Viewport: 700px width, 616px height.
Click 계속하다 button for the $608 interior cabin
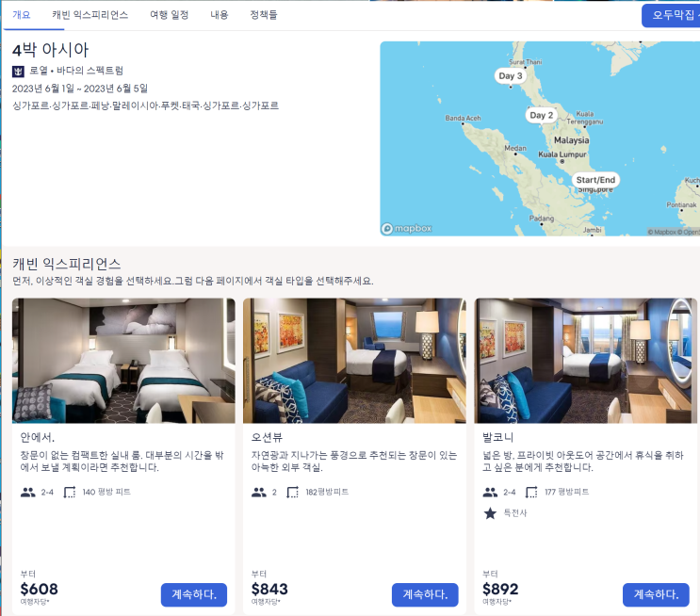pyautogui.click(x=194, y=594)
